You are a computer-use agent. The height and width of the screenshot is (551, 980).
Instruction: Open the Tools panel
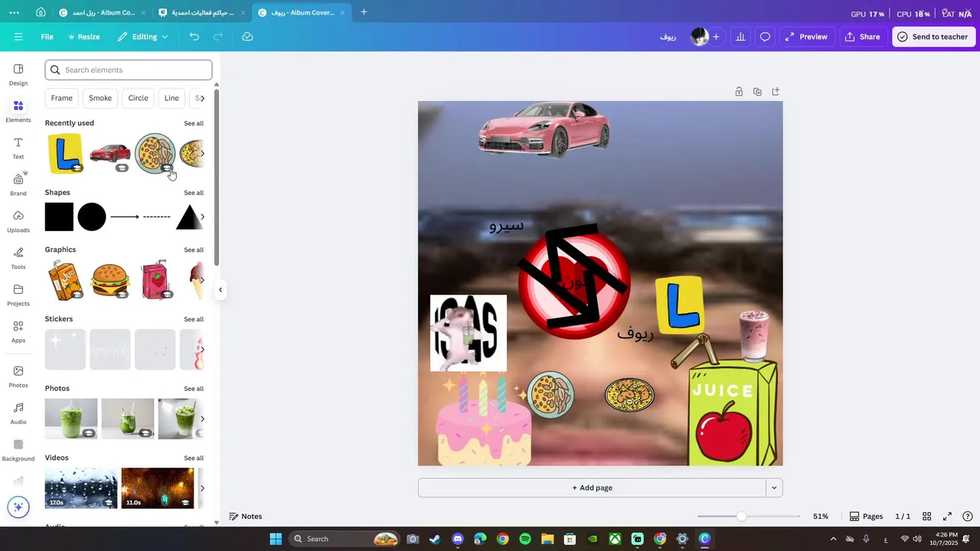18,258
